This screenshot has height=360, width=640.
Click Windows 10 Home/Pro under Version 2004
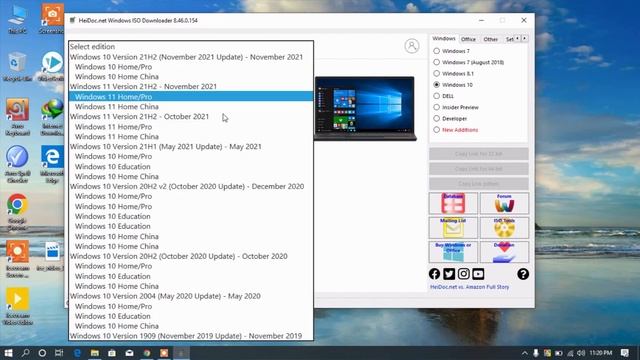pos(191,306)
